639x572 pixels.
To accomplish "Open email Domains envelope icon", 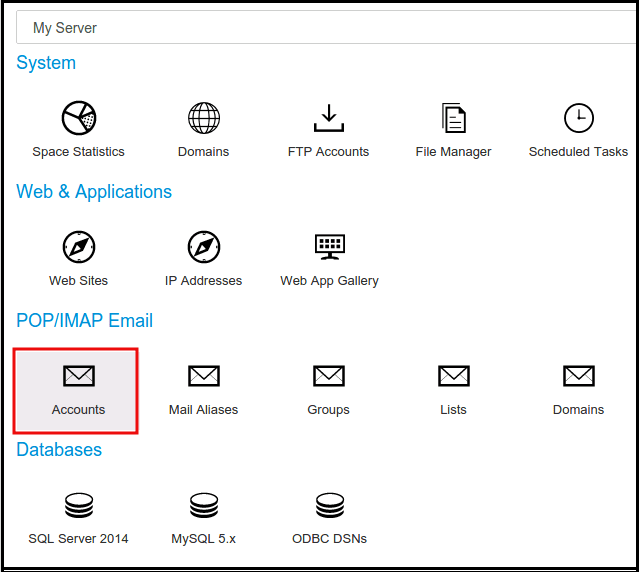I will pos(578,376).
